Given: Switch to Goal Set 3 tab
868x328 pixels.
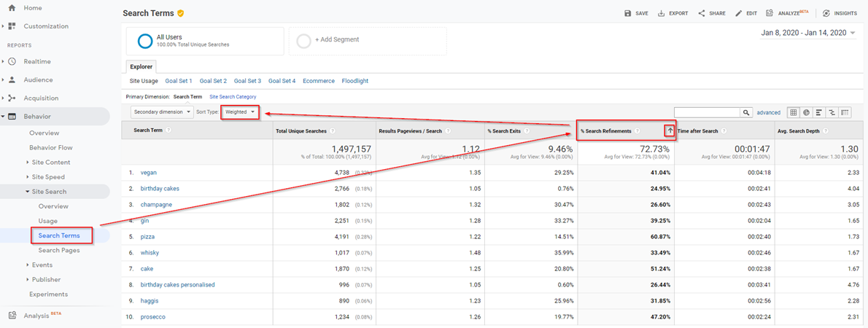Looking at the screenshot, I should coord(247,81).
